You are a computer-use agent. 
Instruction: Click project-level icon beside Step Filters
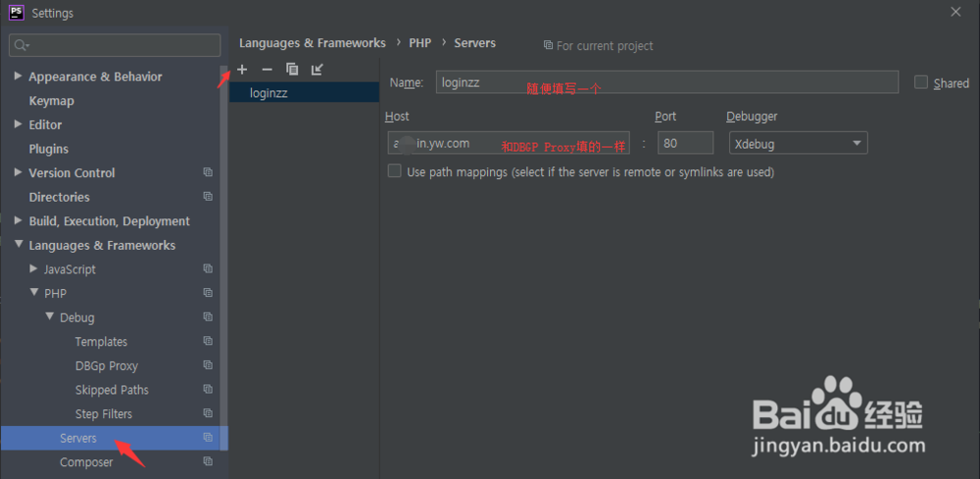tap(208, 412)
